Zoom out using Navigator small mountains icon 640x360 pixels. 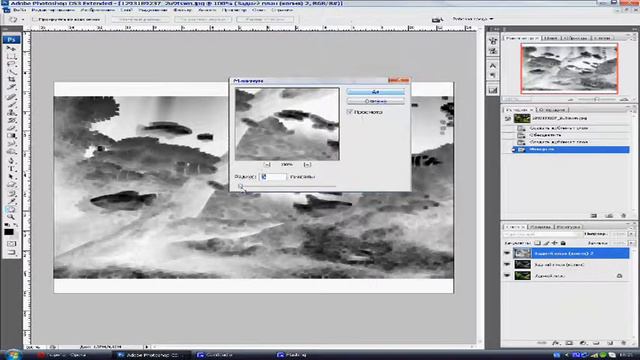(x=571, y=99)
